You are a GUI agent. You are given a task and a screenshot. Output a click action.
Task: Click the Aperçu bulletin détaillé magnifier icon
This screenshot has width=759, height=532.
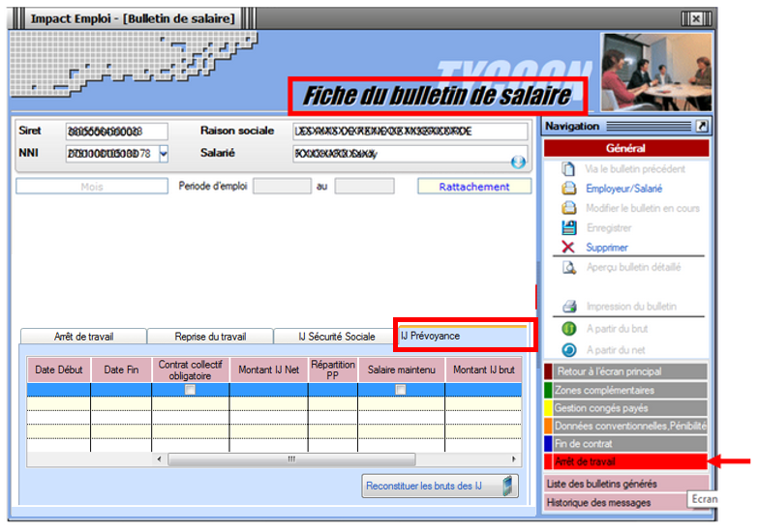[x=569, y=267]
